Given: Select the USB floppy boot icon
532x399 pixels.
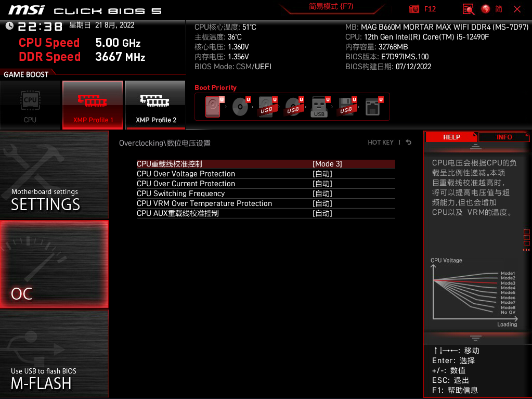Looking at the screenshot, I should (x=347, y=107).
